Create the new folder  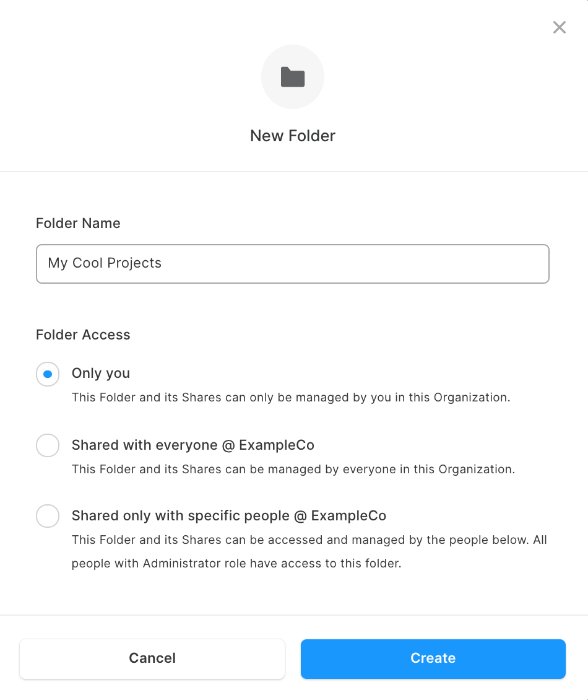tap(433, 659)
